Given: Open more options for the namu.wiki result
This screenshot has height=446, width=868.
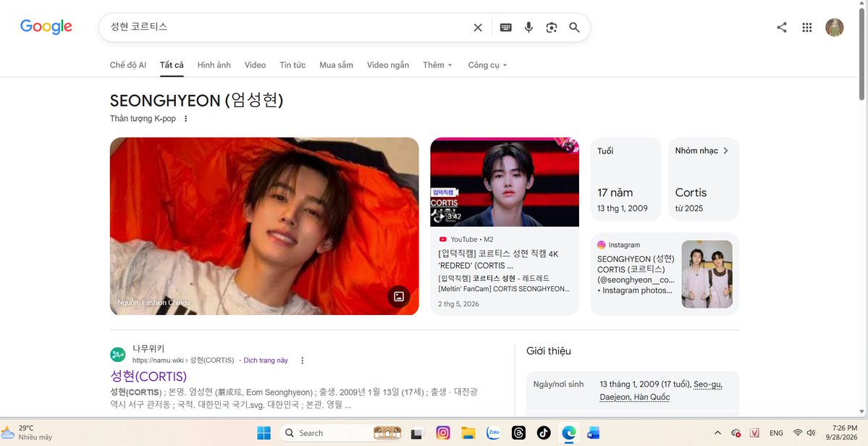Looking at the screenshot, I should 303,361.
